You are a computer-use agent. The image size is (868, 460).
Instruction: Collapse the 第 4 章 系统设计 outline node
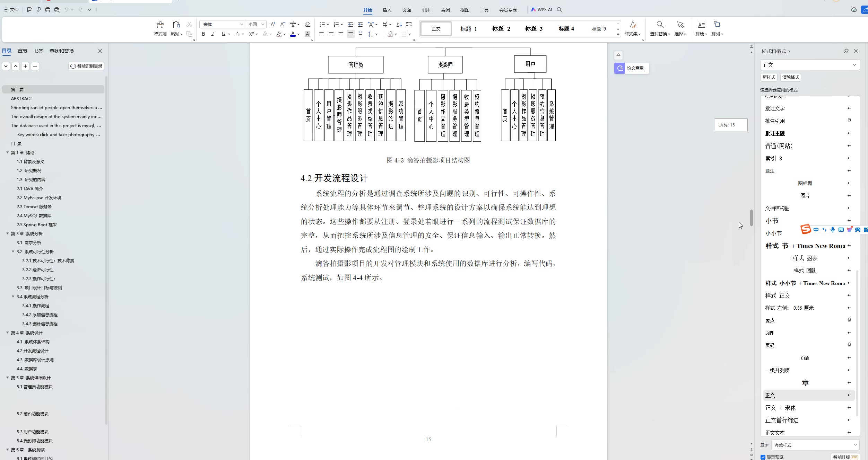[x=7, y=333]
